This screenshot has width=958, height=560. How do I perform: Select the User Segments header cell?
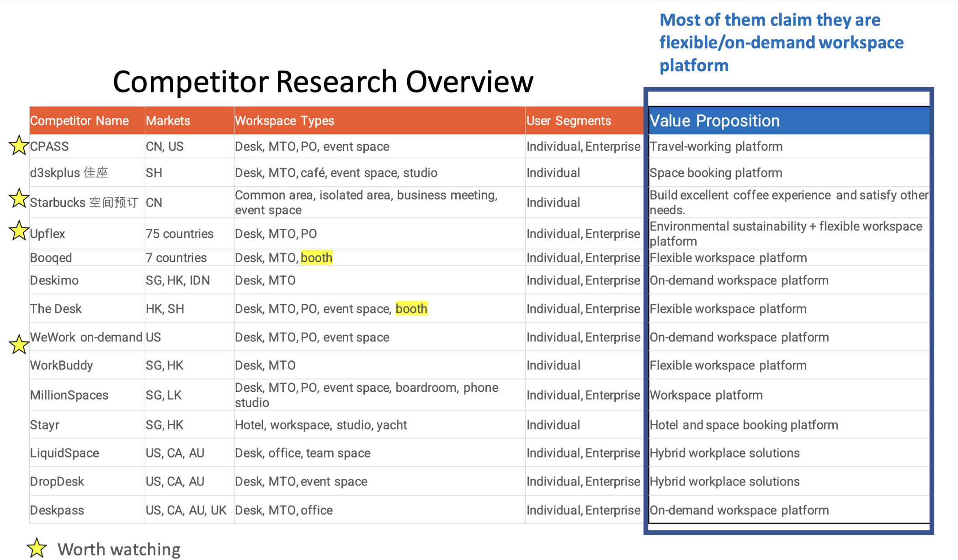click(569, 121)
